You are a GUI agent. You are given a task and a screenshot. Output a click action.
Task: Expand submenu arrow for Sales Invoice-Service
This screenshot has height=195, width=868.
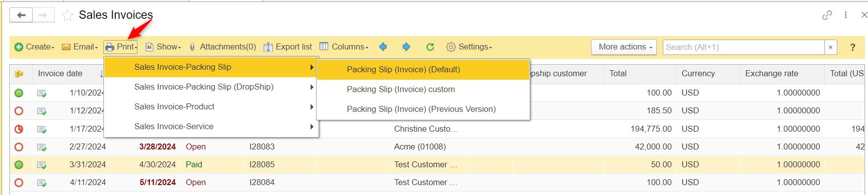(312, 127)
